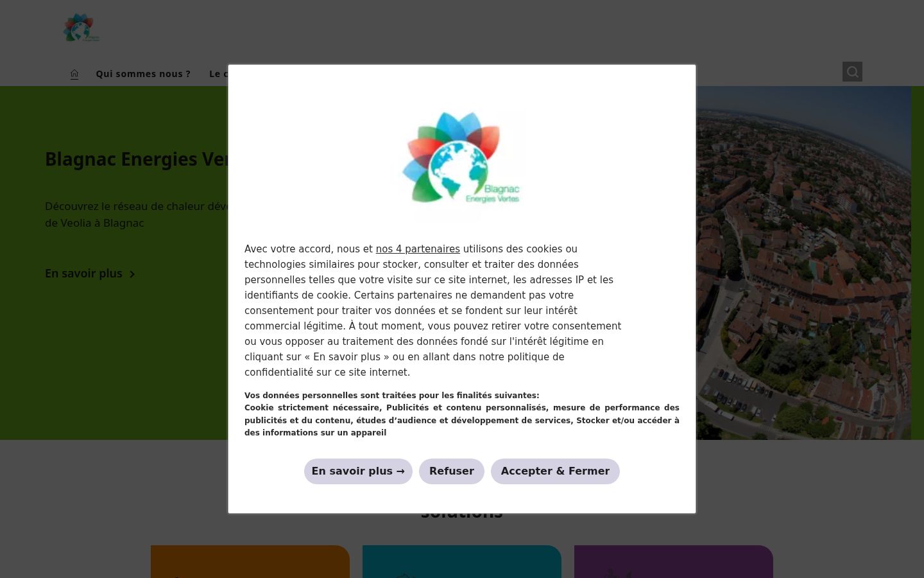Screen dimensions: 924x578
Task: Go to home via house icon
Action: 74,74
